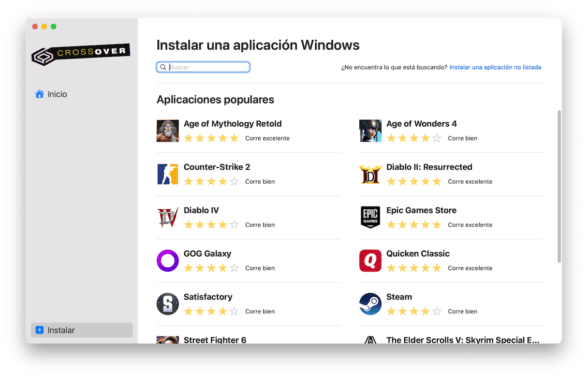Click the blue plus icon beside Instalar
Viewport: 588px width, 378px height.
(40, 330)
